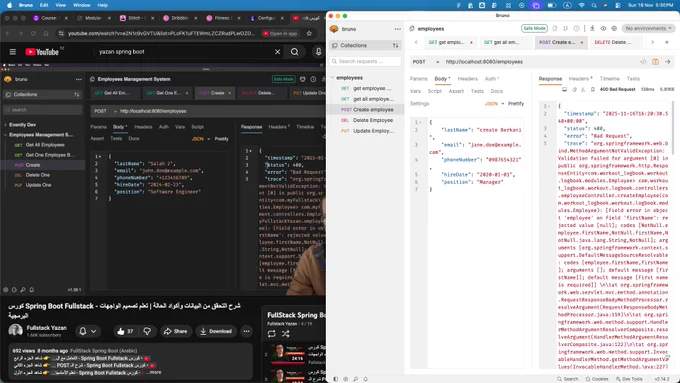Open Dev Tools in Bruno status bar
Screen dimensions: 680x383
point(629,379)
